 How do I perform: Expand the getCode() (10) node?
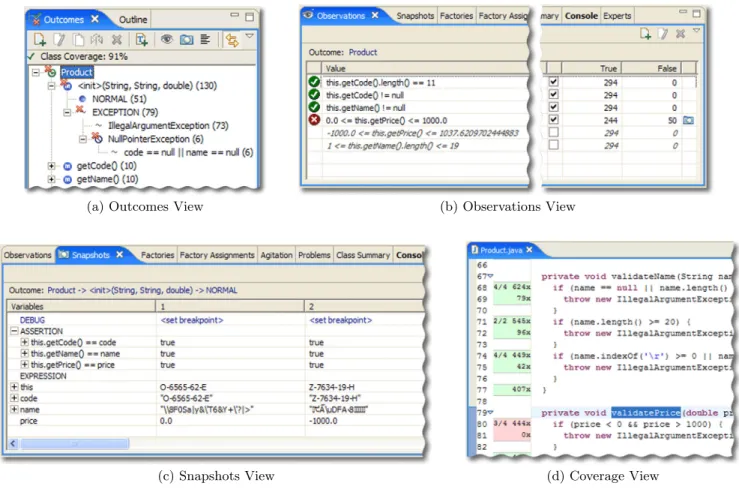pyautogui.click(x=51, y=166)
